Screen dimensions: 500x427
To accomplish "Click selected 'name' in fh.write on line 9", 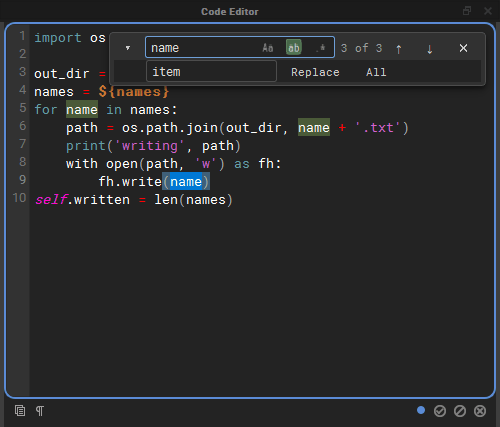I will [x=186, y=182].
